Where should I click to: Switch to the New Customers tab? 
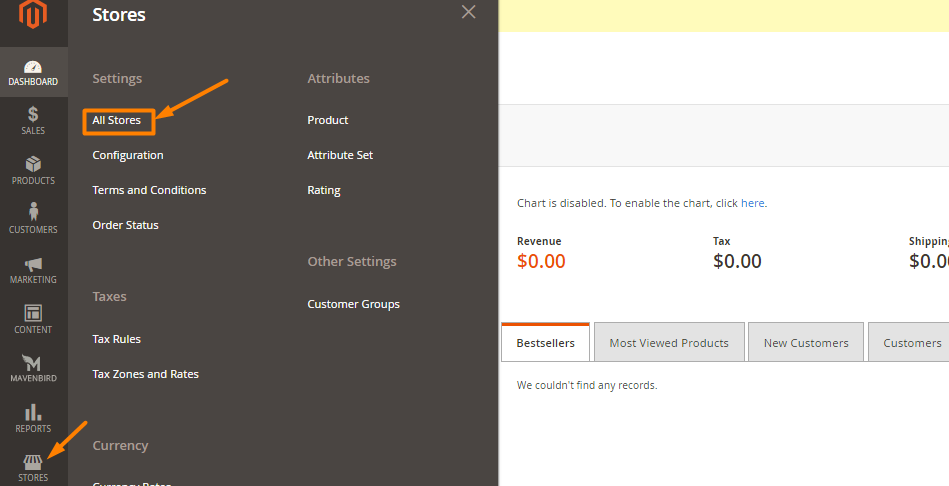tap(806, 343)
